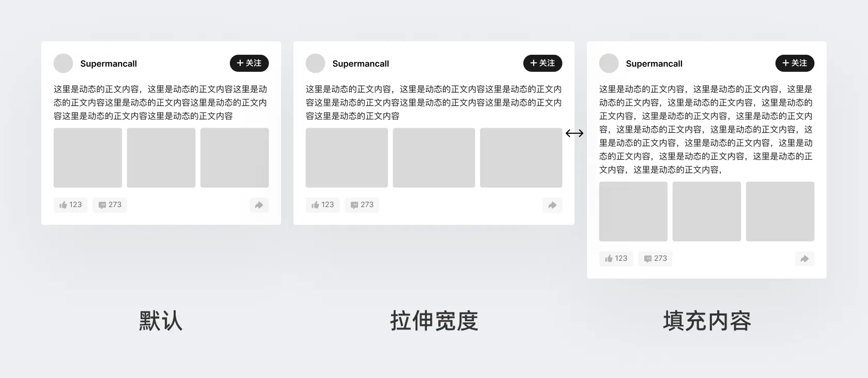Image resolution: width=868 pixels, height=378 pixels.
Task: Open first image placeholder in 默认 card
Action: 88,157
